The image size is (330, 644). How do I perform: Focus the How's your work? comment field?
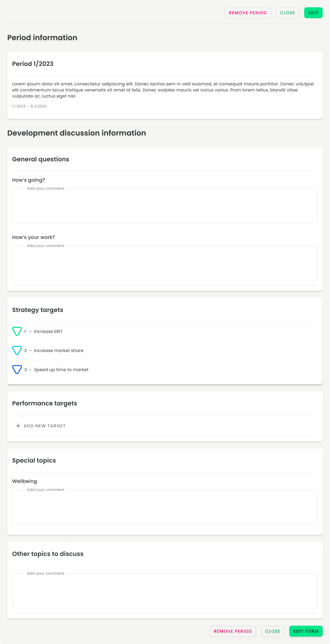coord(165,263)
